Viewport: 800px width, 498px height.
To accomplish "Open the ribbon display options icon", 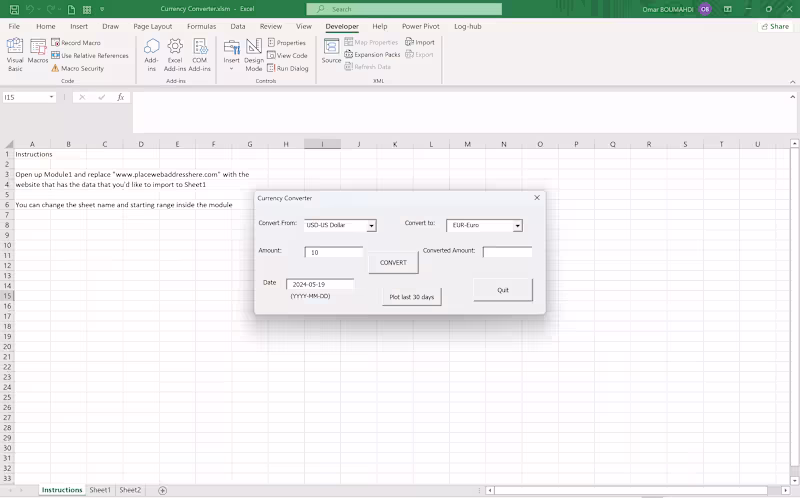I will 728,9.
